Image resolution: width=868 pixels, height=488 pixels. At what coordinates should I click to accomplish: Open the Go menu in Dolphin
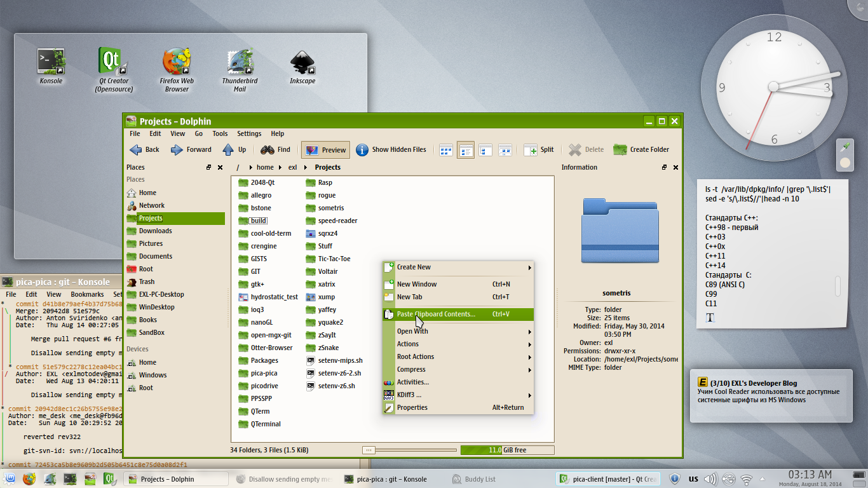pos(199,134)
